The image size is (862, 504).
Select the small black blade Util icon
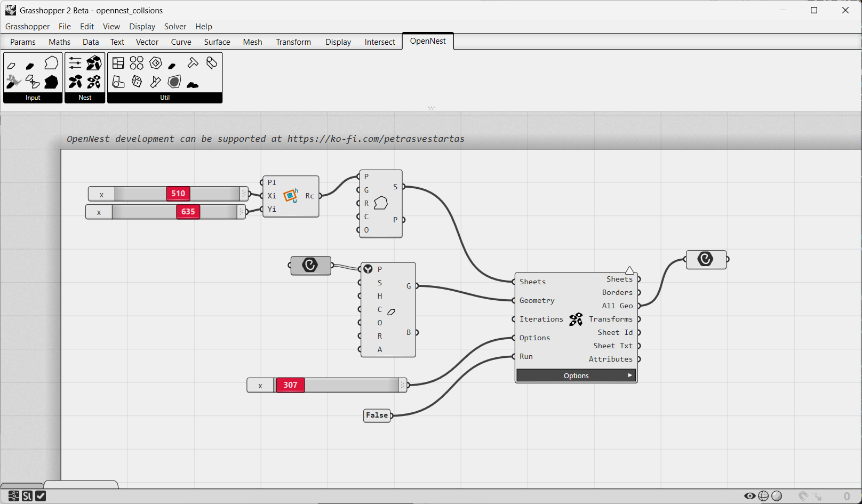pos(172,66)
